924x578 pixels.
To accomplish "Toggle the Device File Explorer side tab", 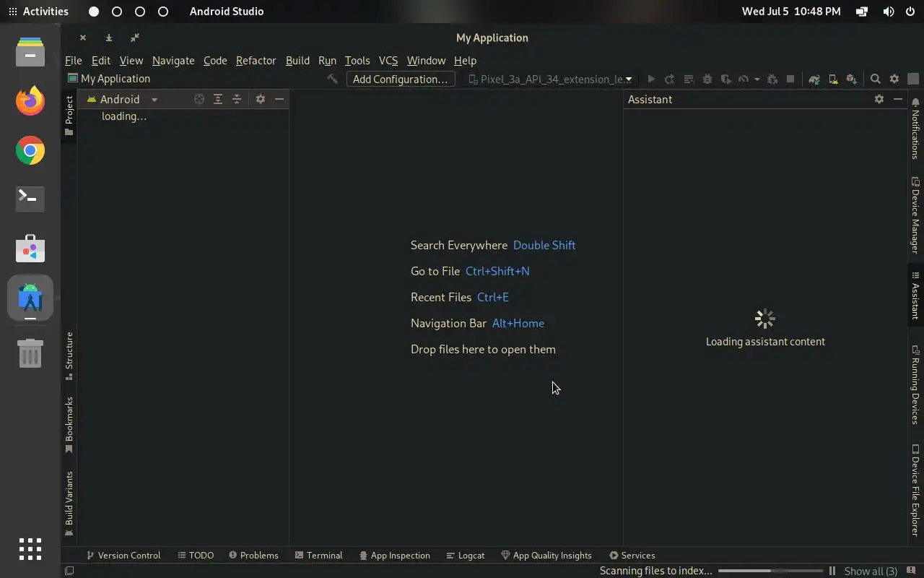I will pyautogui.click(x=915, y=491).
